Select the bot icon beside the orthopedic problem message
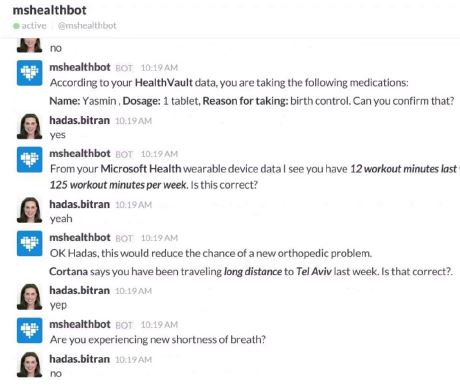This screenshot has height=392, width=460. 30,244
